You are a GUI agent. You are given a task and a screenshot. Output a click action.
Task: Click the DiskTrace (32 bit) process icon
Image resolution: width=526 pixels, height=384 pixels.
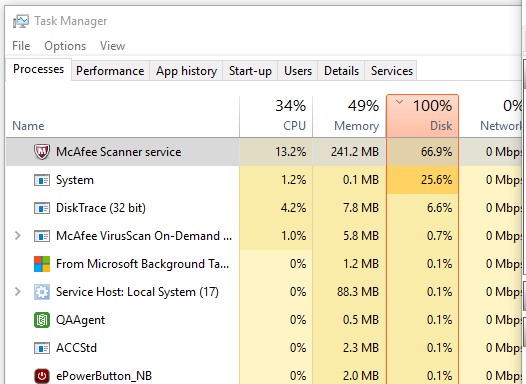(42, 208)
